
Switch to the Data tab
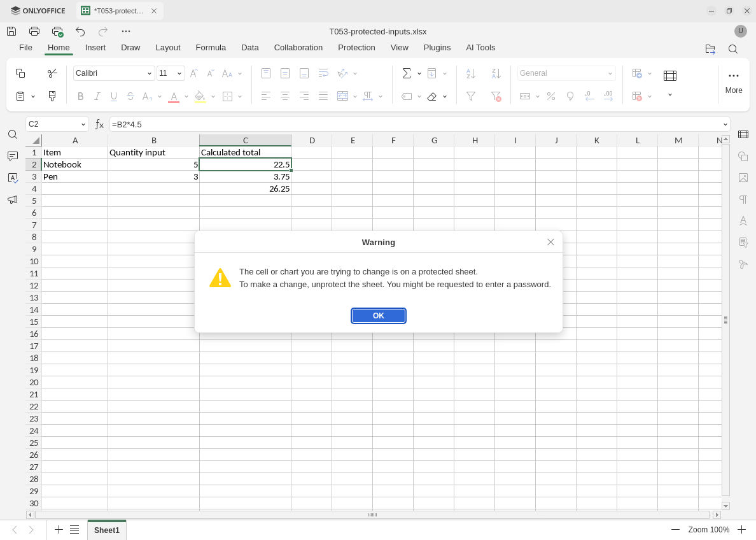click(x=249, y=47)
